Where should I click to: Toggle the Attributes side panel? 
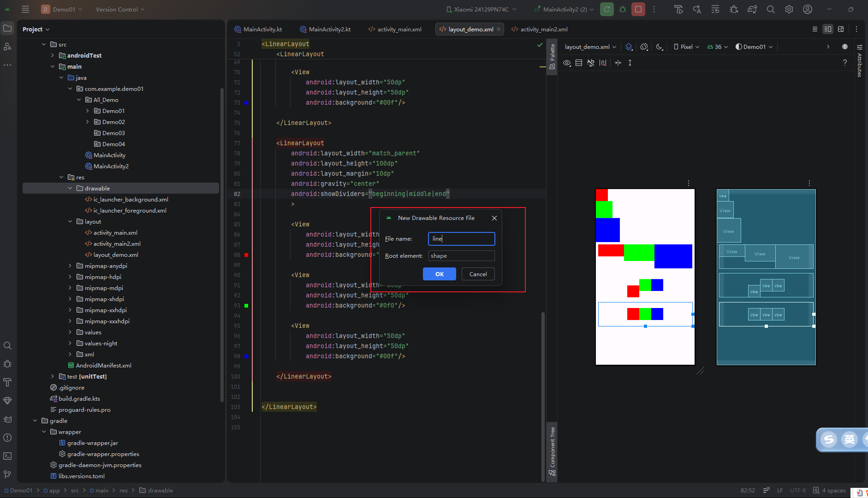[860, 60]
